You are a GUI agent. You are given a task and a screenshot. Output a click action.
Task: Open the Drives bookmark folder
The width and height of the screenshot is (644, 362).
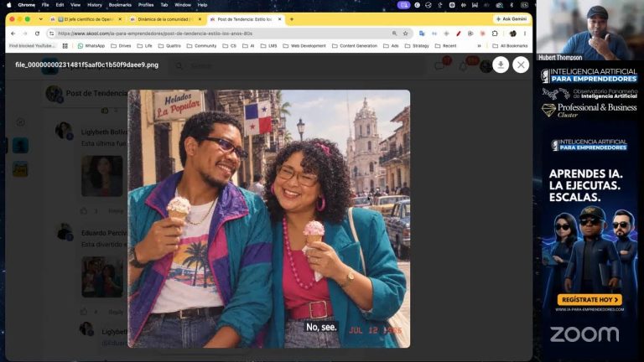[121, 46]
